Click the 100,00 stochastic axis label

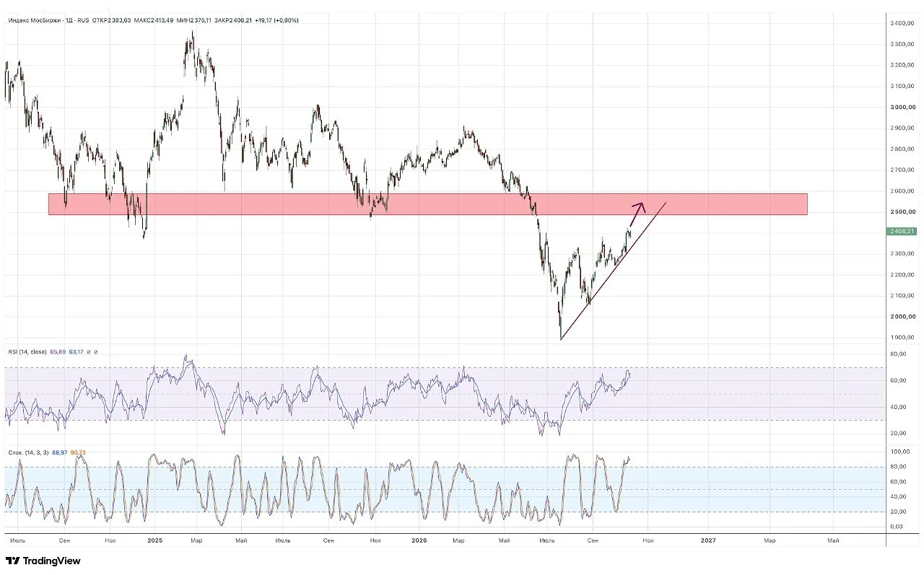click(902, 452)
